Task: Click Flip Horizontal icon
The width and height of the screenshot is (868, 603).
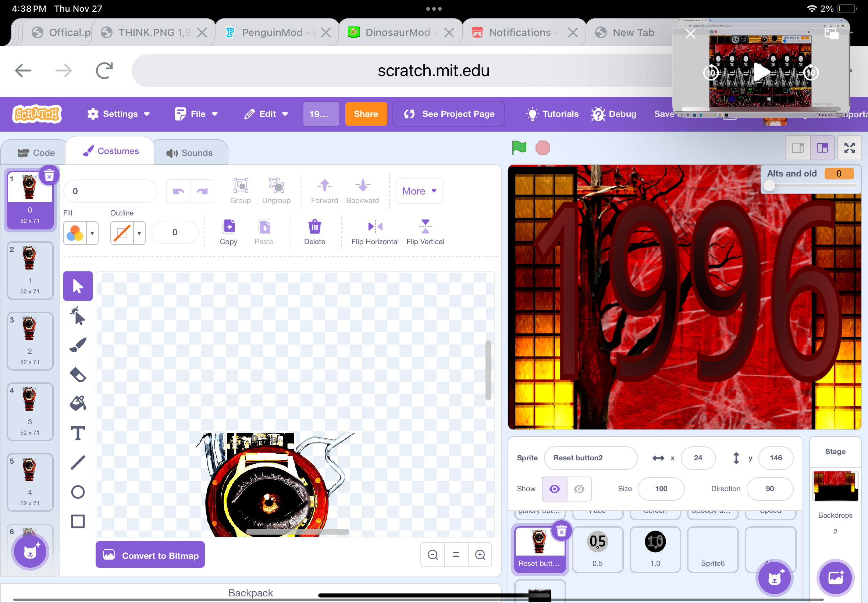Action: [375, 226]
